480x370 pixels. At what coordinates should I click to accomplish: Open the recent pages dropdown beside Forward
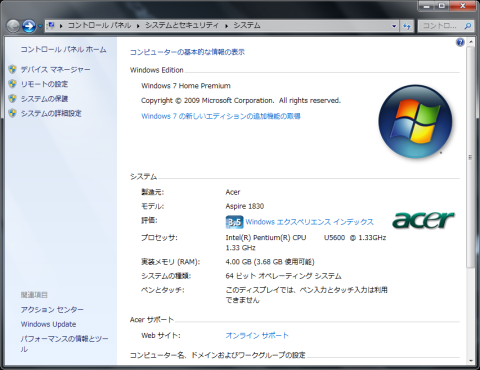point(40,26)
